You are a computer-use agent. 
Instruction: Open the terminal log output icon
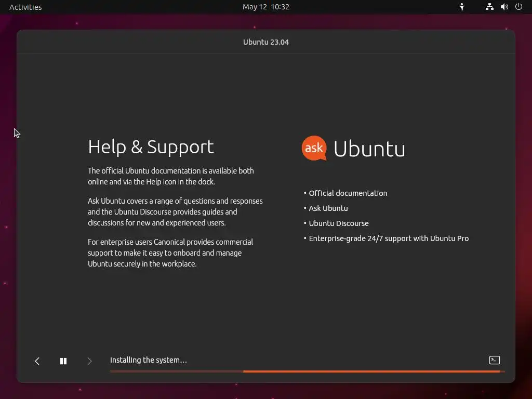[x=495, y=360]
